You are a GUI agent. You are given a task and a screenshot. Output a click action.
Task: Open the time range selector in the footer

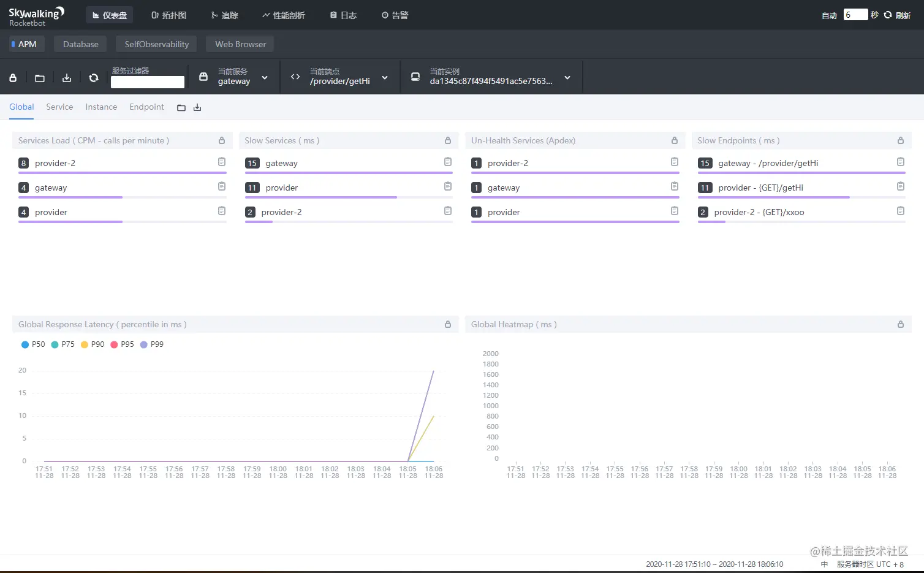[714, 564]
